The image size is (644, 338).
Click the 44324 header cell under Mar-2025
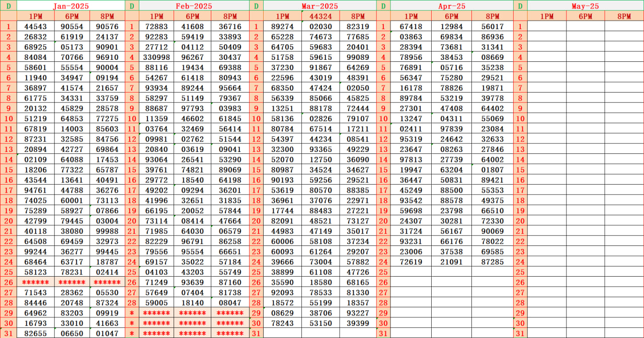click(x=320, y=16)
